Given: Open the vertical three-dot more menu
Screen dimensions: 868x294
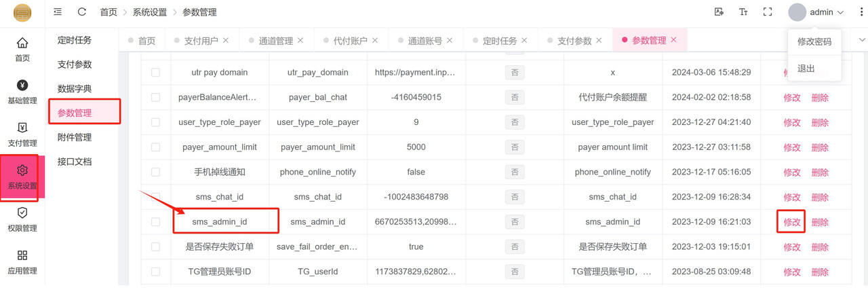Looking at the screenshot, I should point(861,12).
